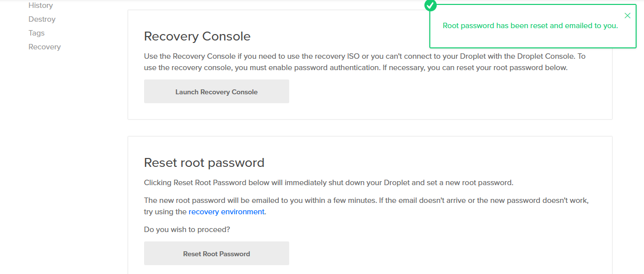Click the 'try using the' text before the link
The height and width of the screenshot is (274, 644).
pos(165,212)
